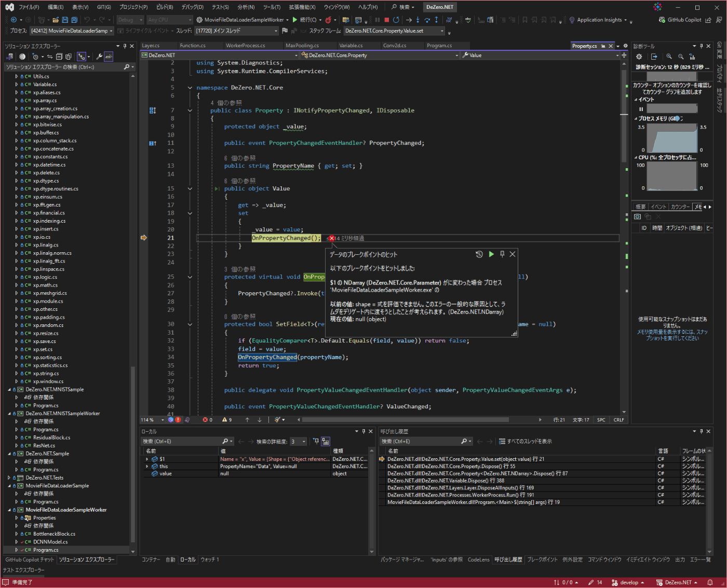
Task: Open search depth dropdown in Locals
Action: point(298,442)
